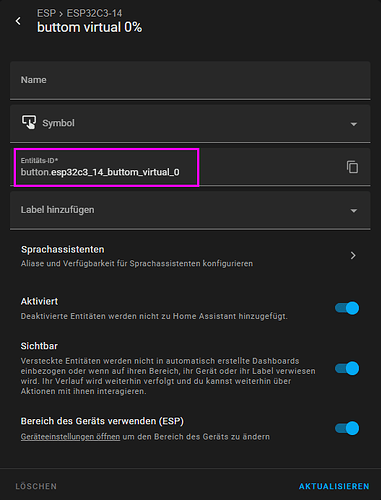Open the Sprachassistenten settings row
The height and width of the screenshot is (500, 381).
coord(190,256)
